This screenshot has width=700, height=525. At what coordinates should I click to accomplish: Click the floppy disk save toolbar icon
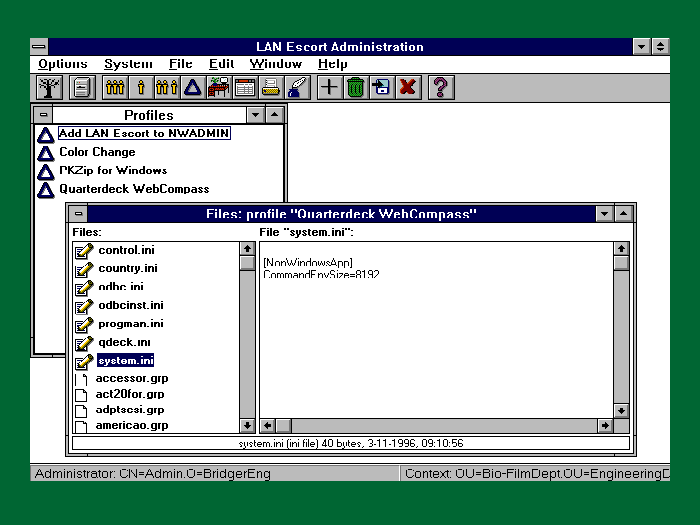382,87
